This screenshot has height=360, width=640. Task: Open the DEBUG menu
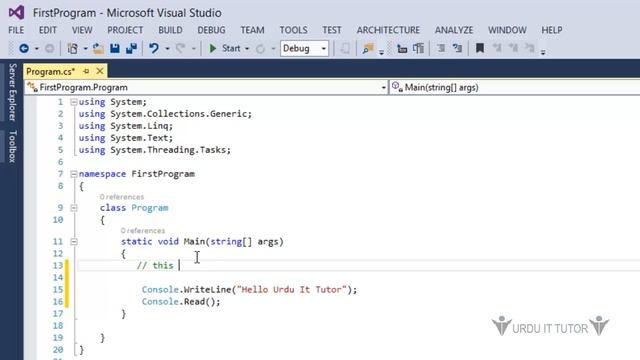tap(211, 30)
